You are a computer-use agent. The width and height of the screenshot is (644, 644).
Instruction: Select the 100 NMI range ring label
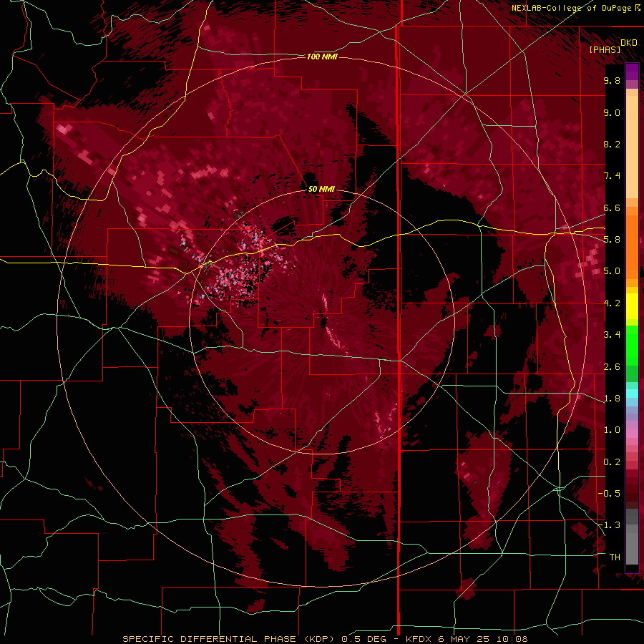pyautogui.click(x=322, y=57)
